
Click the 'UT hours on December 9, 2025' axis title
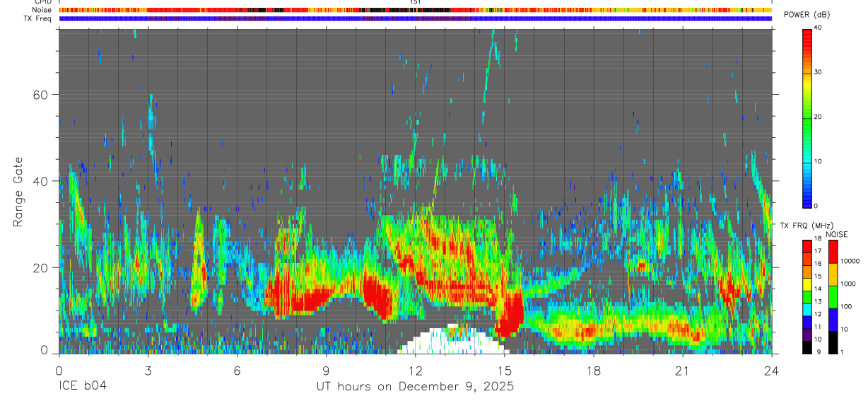(415, 387)
